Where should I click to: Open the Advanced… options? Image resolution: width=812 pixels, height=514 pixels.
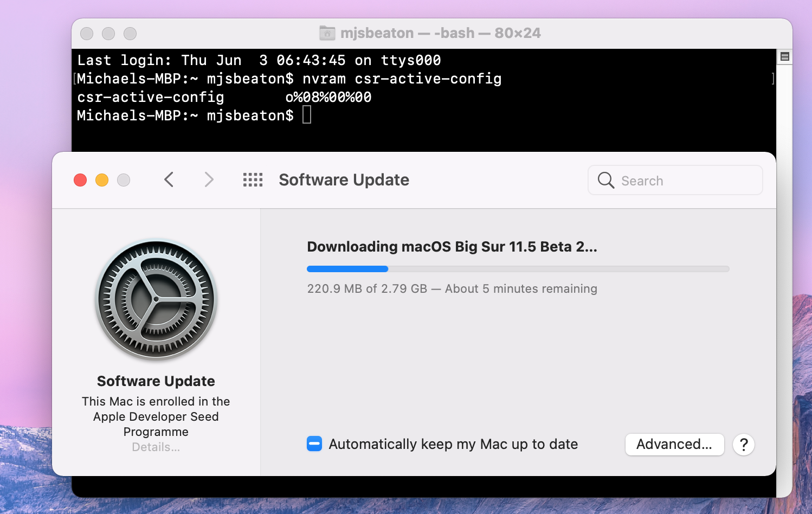674,445
